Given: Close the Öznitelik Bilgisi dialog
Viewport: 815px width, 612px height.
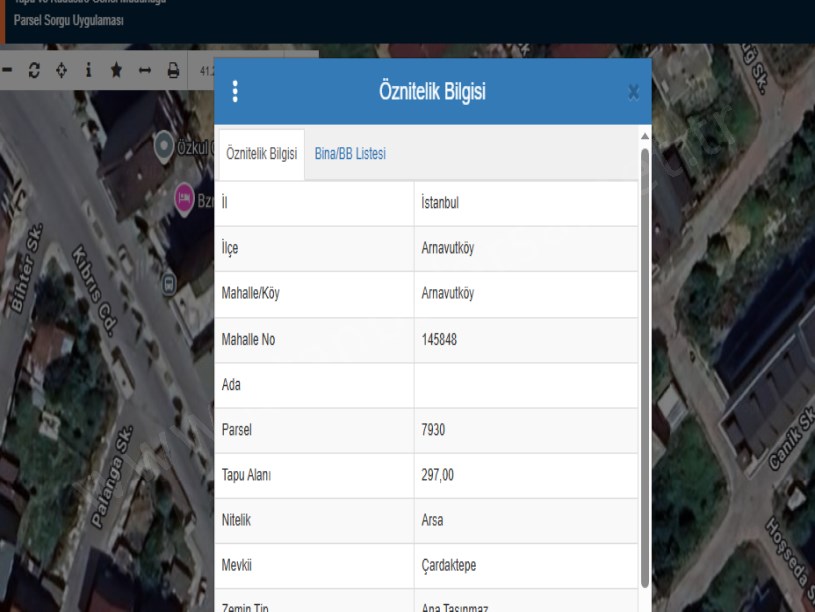Looking at the screenshot, I should tap(633, 93).
